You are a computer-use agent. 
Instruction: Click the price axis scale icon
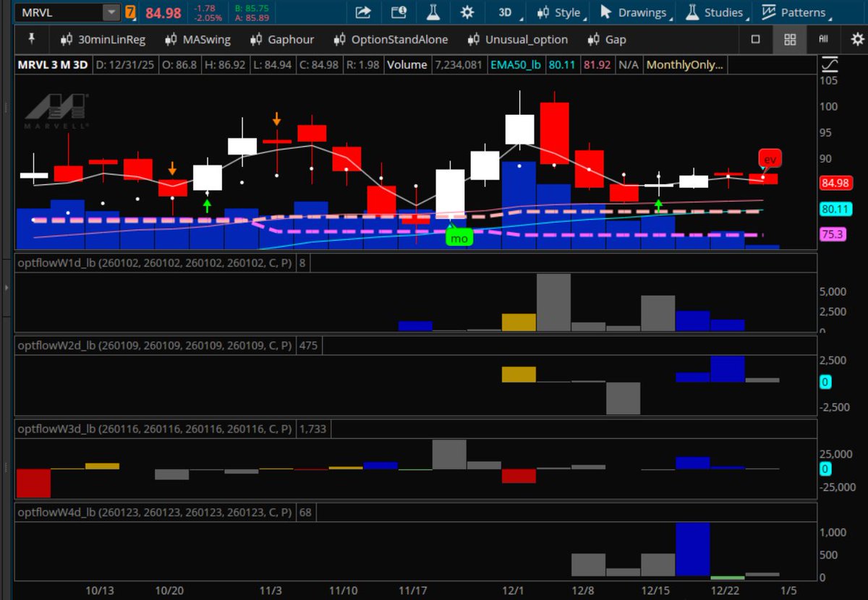(830, 65)
